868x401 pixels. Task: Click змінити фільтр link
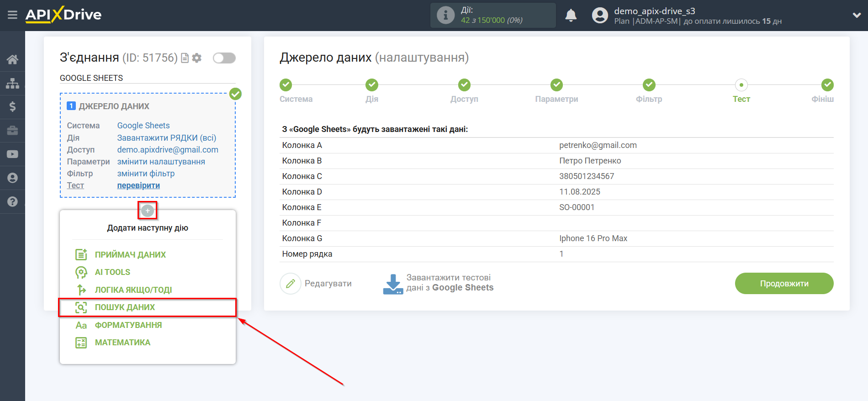click(x=146, y=173)
